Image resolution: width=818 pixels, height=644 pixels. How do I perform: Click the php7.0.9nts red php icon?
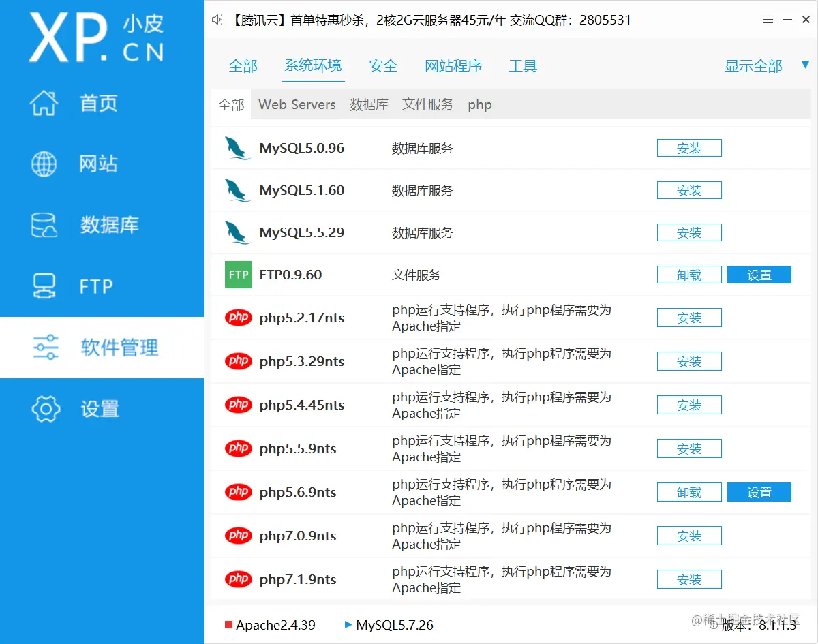(x=239, y=536)
